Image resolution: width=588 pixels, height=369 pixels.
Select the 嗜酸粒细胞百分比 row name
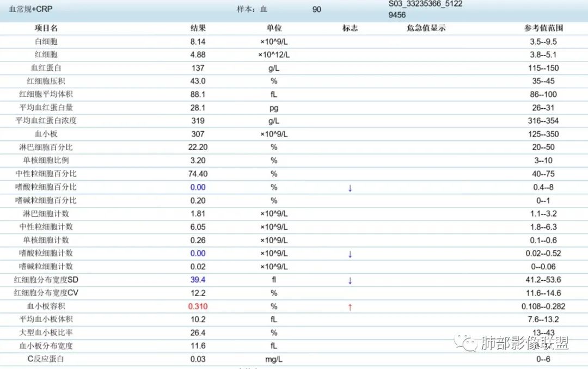[46, 187]
